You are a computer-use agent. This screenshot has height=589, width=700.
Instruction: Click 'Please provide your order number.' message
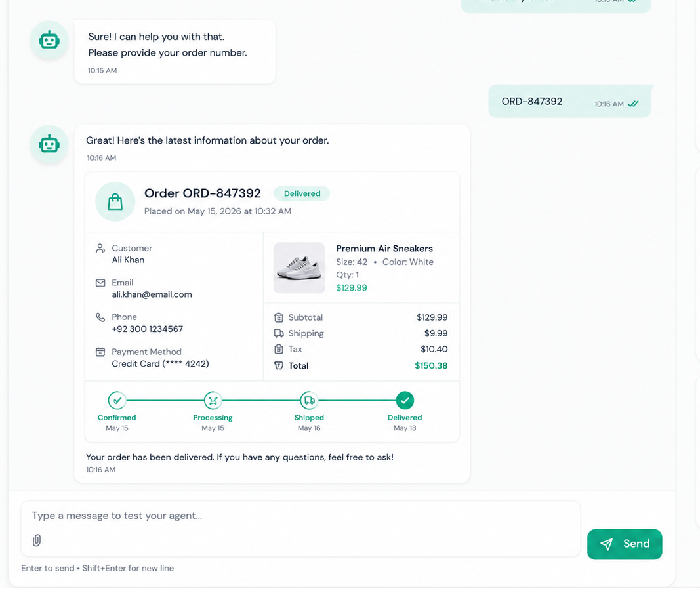[x=167, y=53]
